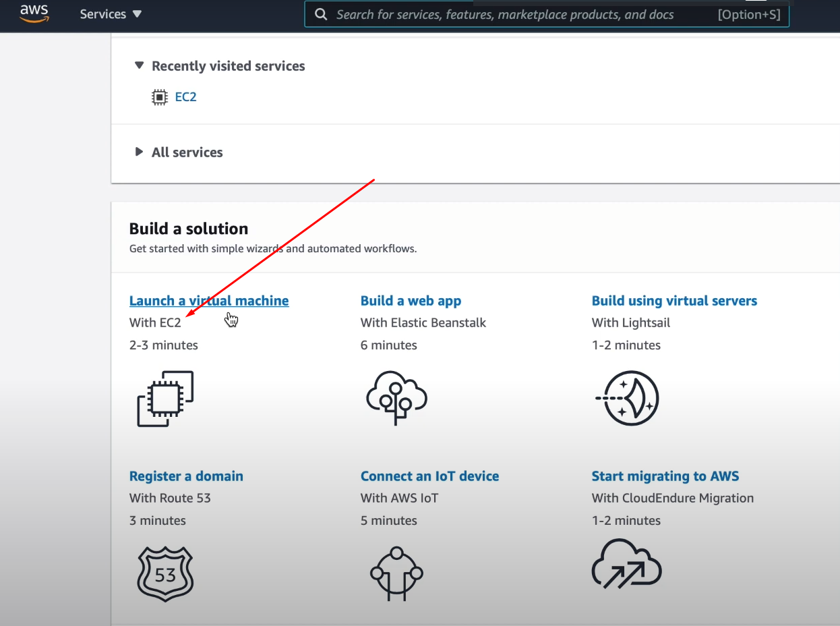This screenshot has width=840, height=626.
Task: Open Connect an IoT device link
Action: (429, 476)
